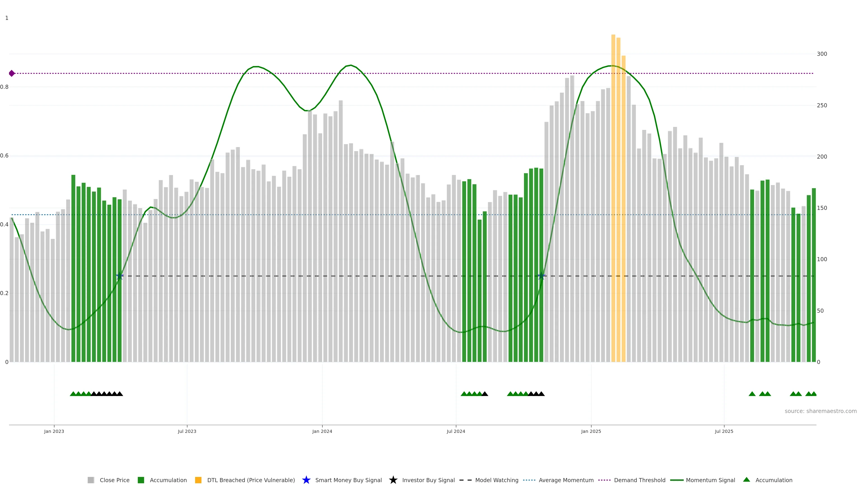
Task: Click the green Accumulation square legend swatch
Action: click(x=141, y=480)
